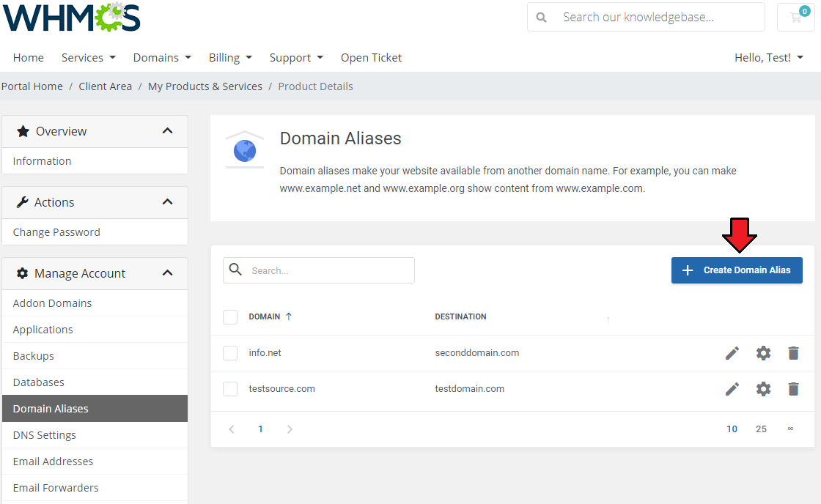Sort by DOMAIN column header
Screen dimensions: 821x504
coord(265,316)
